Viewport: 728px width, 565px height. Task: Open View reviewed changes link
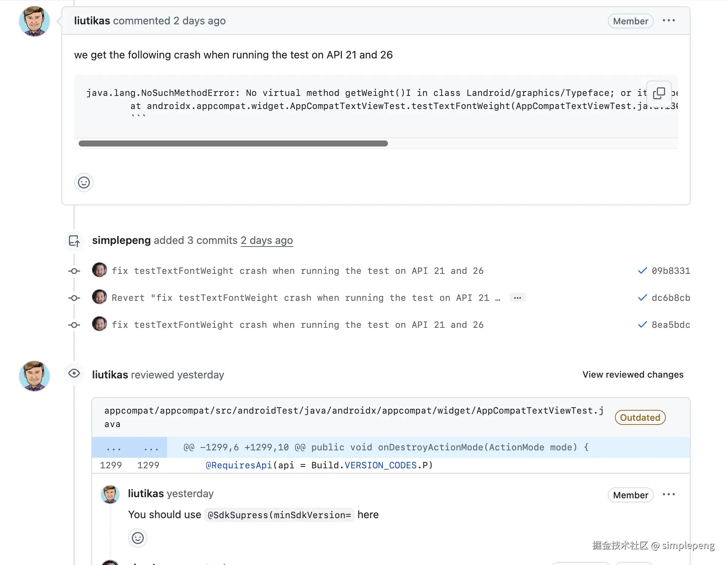[x=633, y=375]
